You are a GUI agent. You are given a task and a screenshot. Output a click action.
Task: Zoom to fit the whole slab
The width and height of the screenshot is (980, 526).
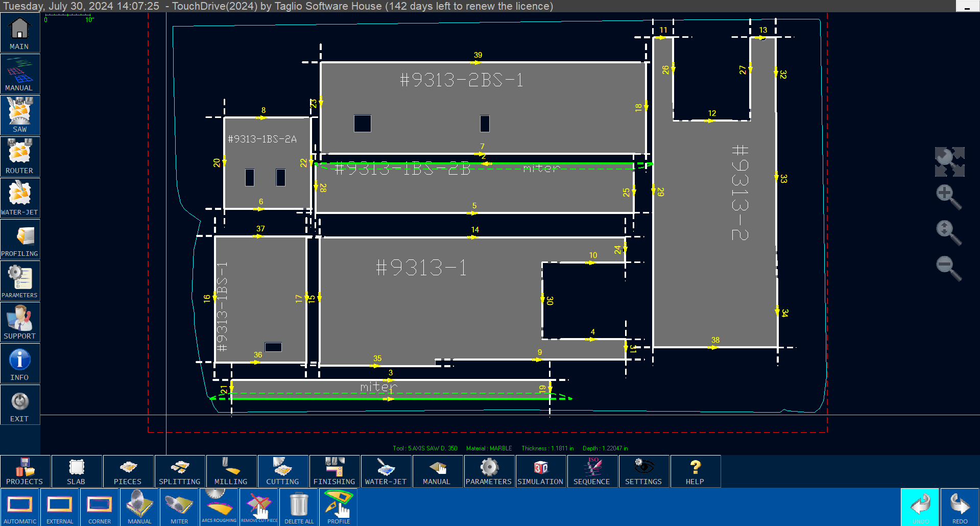949,162
